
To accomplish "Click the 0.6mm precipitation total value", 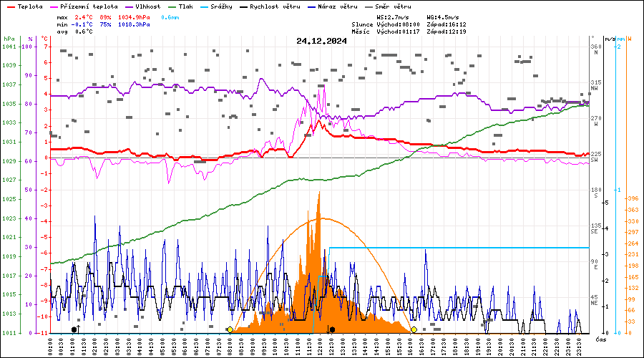I will [170, 16].
